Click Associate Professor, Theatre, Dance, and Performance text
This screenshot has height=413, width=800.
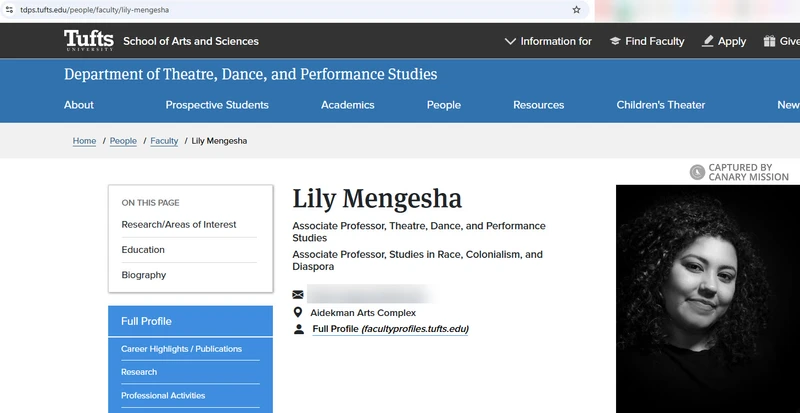coord(419,232)
